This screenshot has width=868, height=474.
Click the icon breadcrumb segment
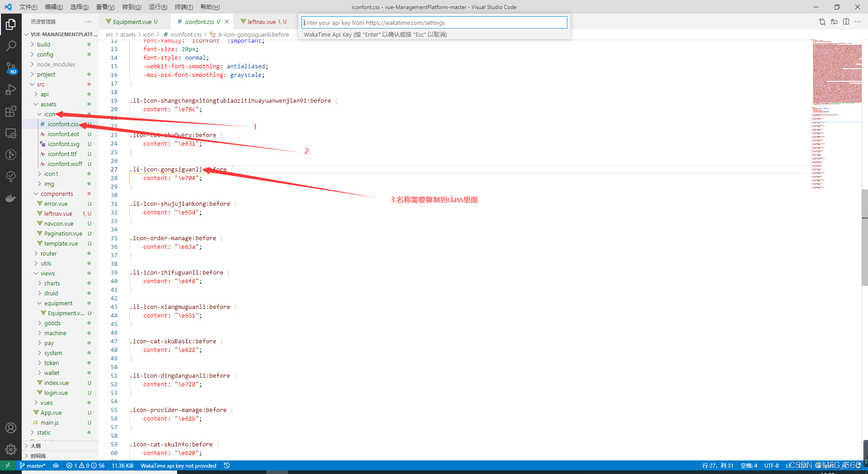(148, 34)
